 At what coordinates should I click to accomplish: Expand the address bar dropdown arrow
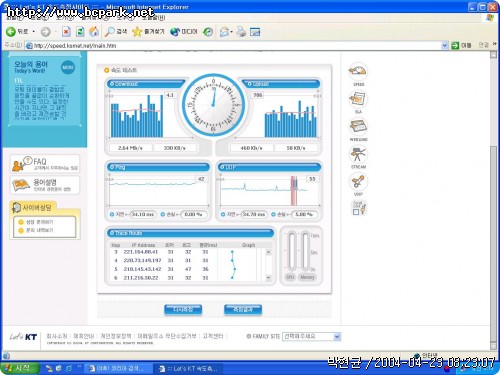444,45
